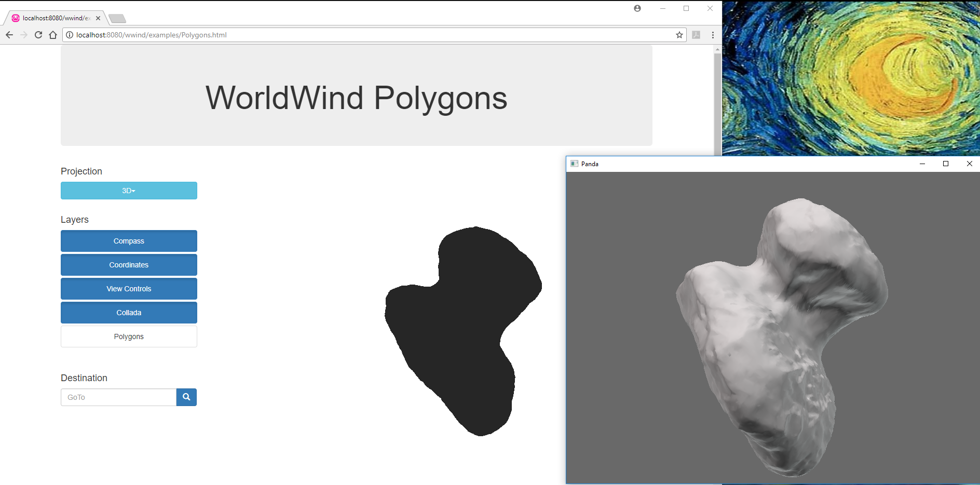Click the Panda window icon in its titlebar
Image resolution: width=980 pixels, height=485 pixels.
(574, 164)
